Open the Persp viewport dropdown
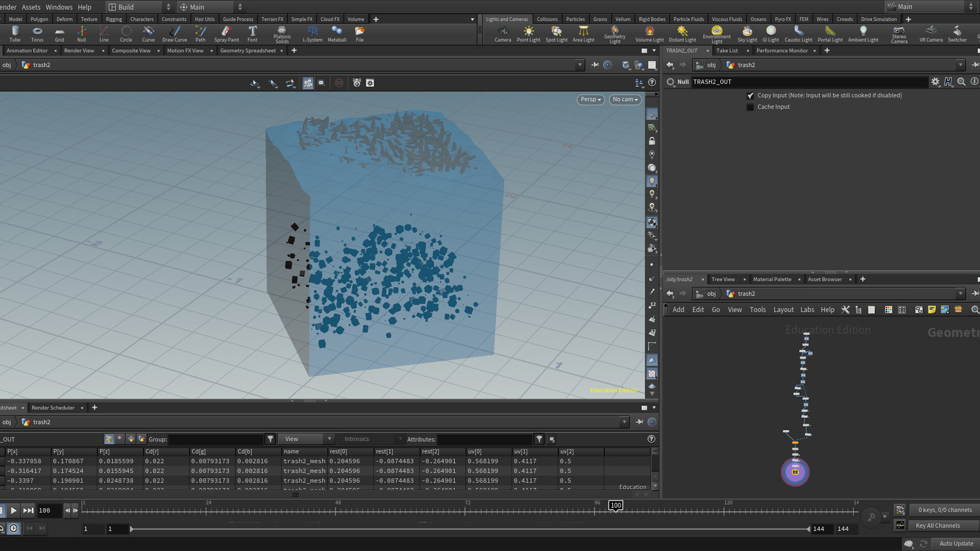Image resolution: width=980 pixels, height=551 pixels. (x=591, y=99)
